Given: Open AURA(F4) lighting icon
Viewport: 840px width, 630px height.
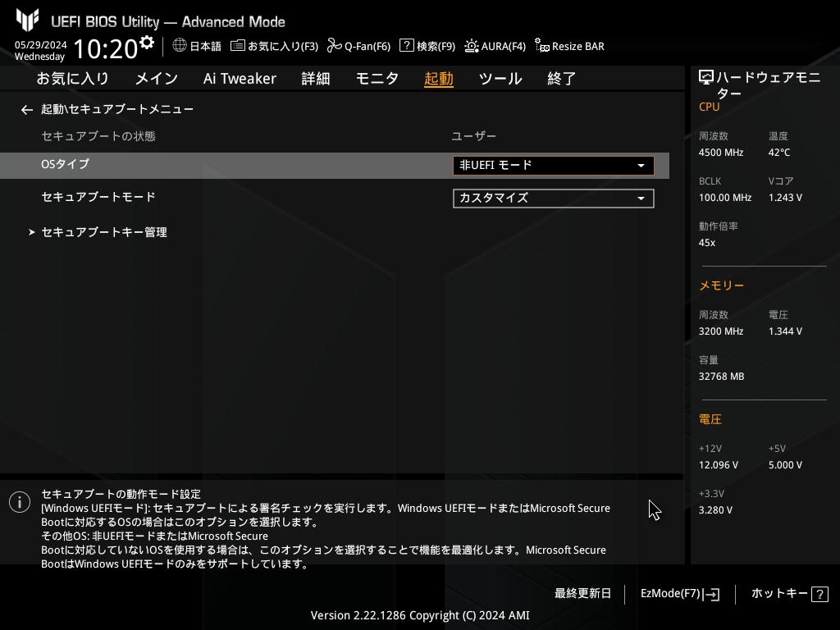Looking at the screenshot, I should tap(471, 46).
